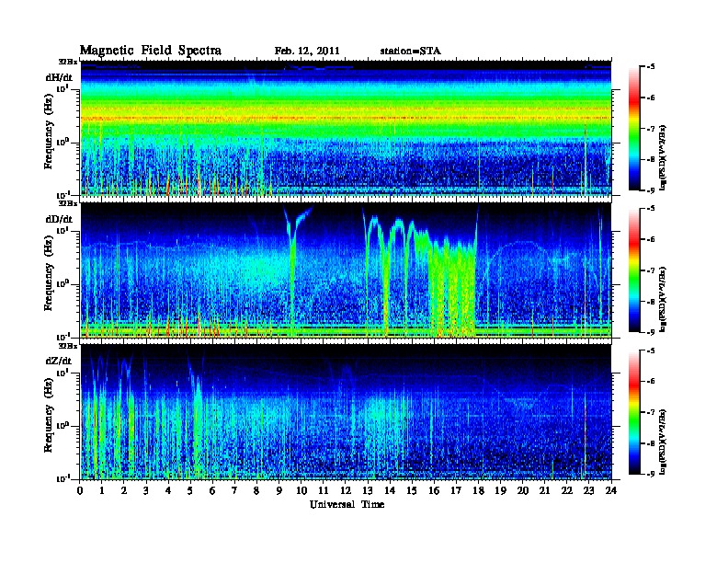This screenshot has width=728, height=563.
Task: Click the -5 value on dZ/dt color scale
Action: click(651, 350)
